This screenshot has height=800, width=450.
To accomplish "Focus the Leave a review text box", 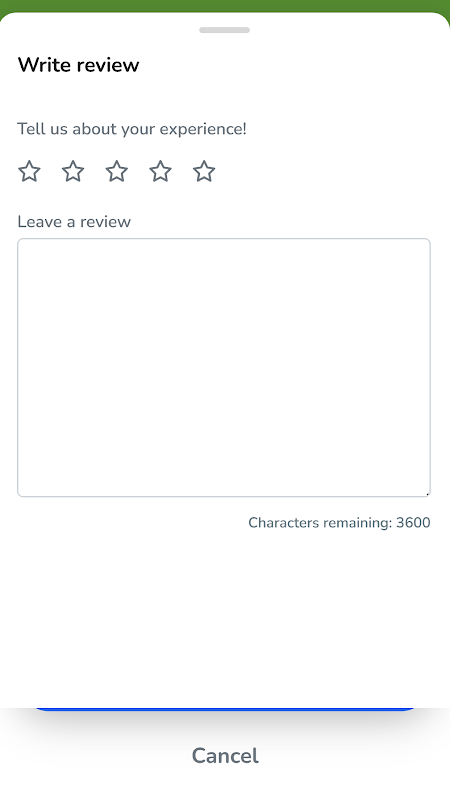I will coord(224,367).
